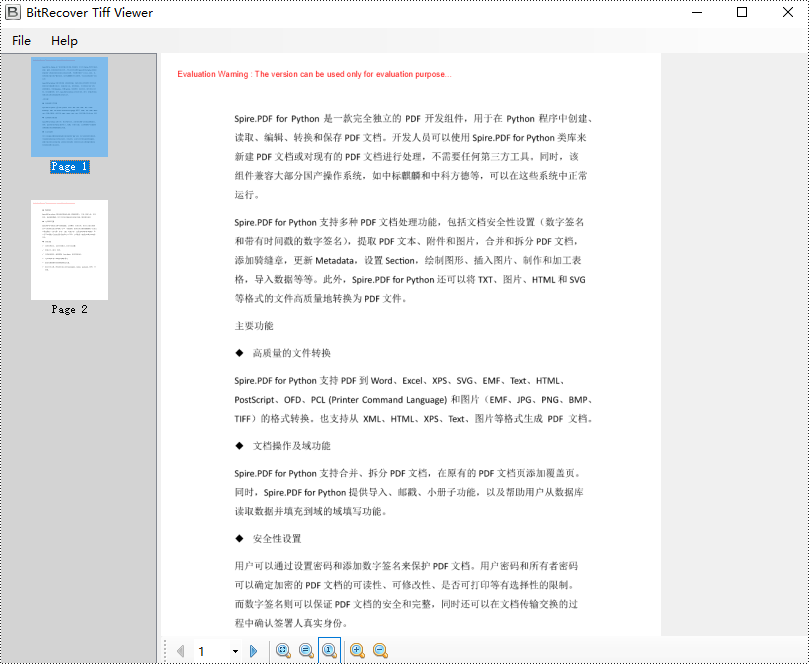Open the Help menu

point(64,41)
